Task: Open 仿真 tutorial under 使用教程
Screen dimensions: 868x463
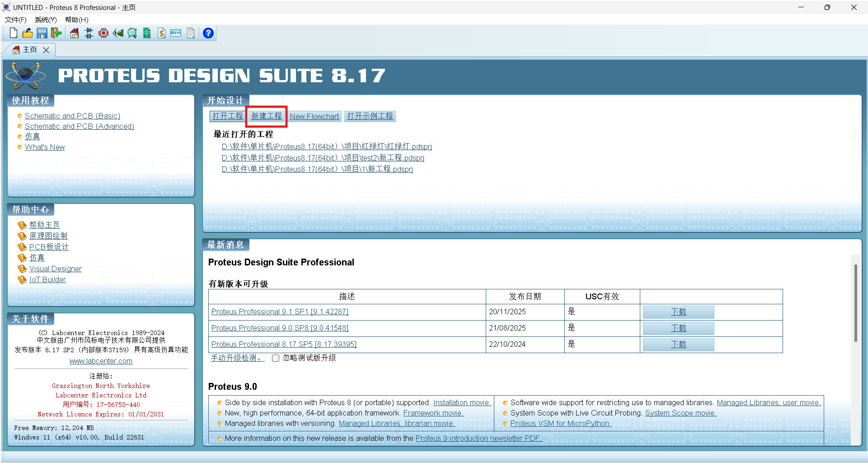Action: pos(33,137)
